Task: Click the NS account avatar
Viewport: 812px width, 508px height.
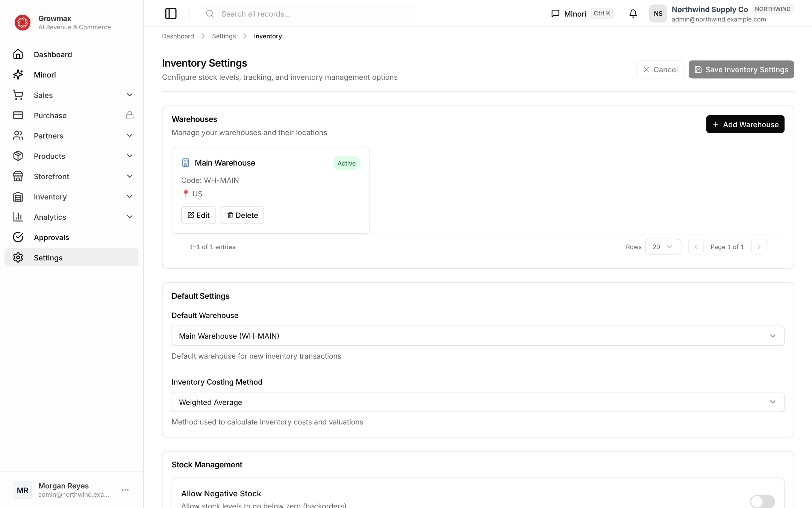Action: [x=658, y=14]
